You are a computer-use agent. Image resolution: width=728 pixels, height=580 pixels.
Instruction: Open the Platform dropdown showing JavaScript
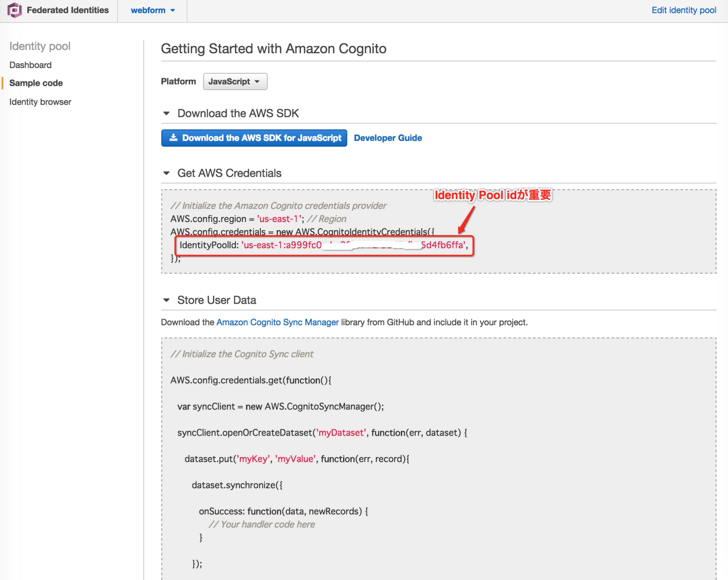(235, 82)
